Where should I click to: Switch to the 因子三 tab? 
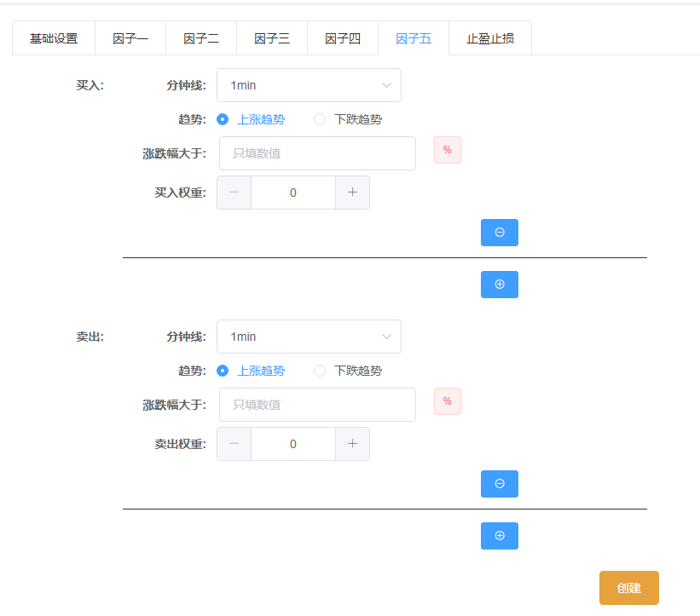[272, 38]
